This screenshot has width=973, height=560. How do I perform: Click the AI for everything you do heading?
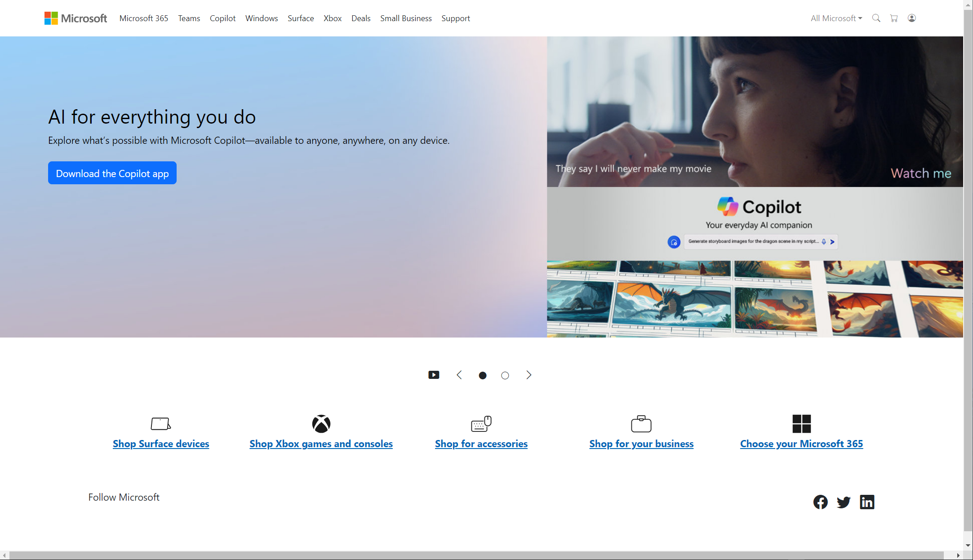coord(152,117)
